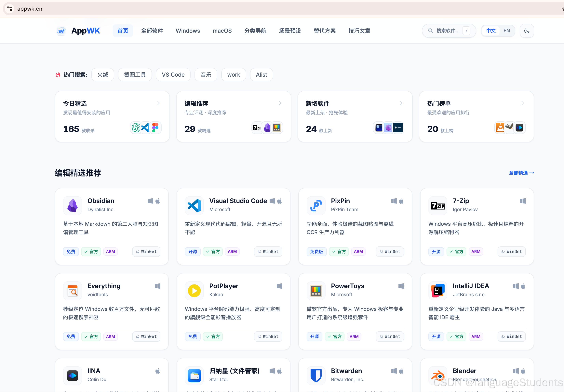Open the Visual Studio Code icon

194,206
